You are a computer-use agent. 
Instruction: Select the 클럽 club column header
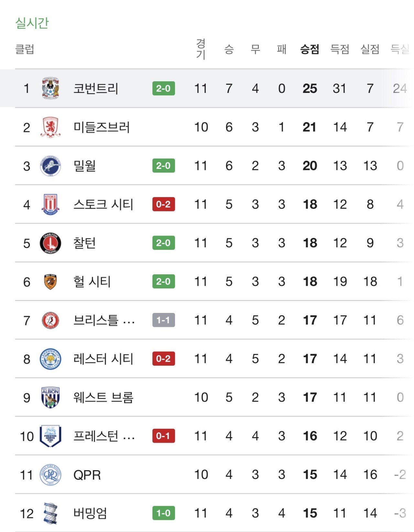pos(25,49)
